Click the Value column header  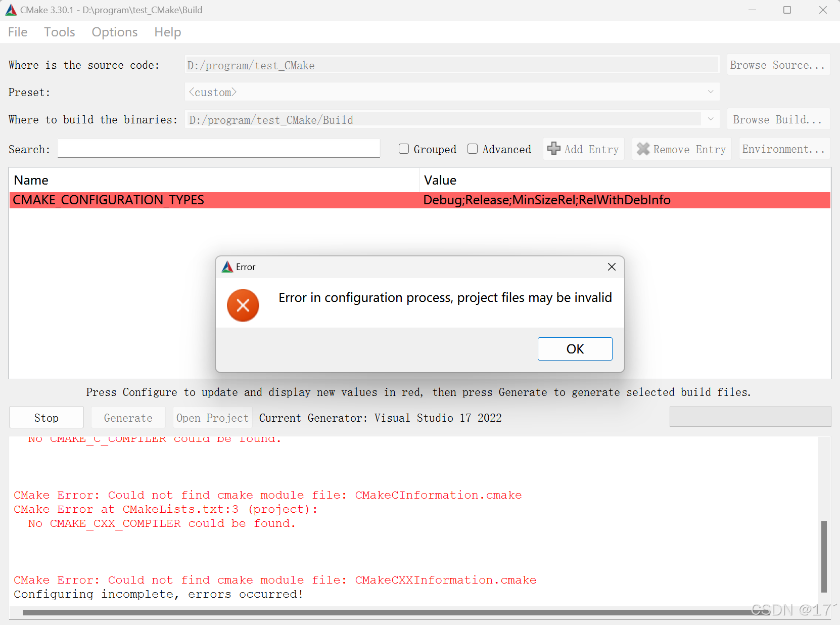click(625, 180)
